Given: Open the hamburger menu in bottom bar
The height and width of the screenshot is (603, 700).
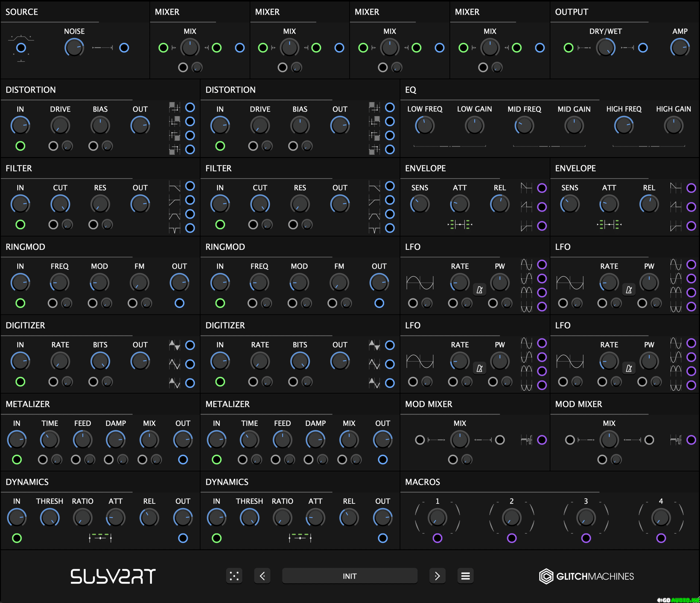Looking at the screenshot, I should point(465,576).
